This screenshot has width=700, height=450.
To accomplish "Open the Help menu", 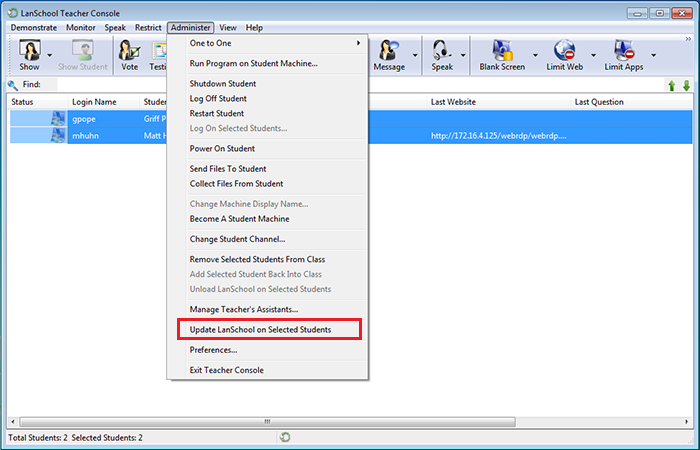I will click(x=254, y=28).
